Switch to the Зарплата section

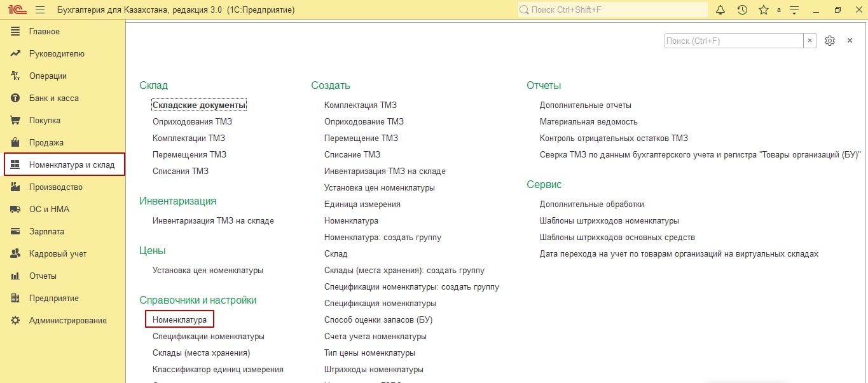coord(46,232)
